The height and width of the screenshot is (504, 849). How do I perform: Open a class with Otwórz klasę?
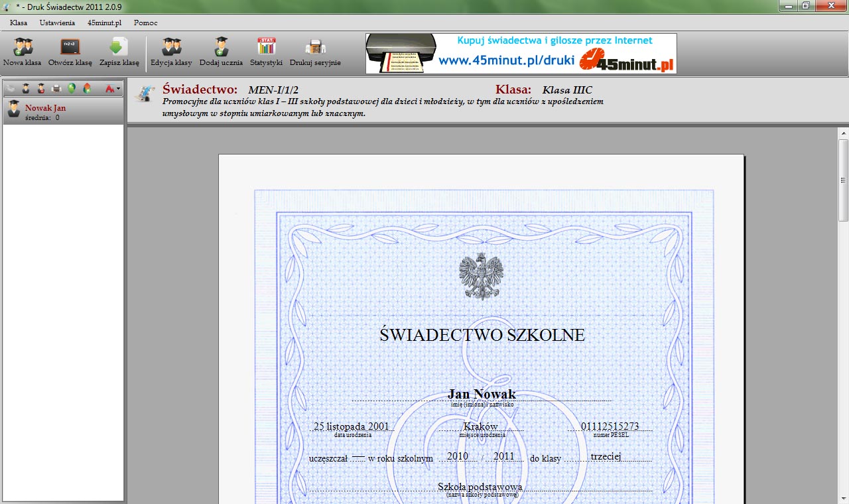click(70, 52)
